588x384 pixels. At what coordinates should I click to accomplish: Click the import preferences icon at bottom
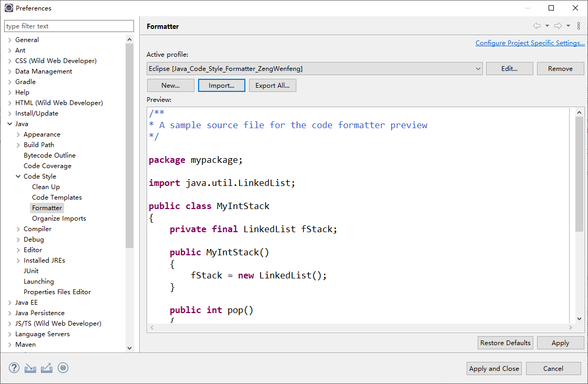click(x=30, y=368)
